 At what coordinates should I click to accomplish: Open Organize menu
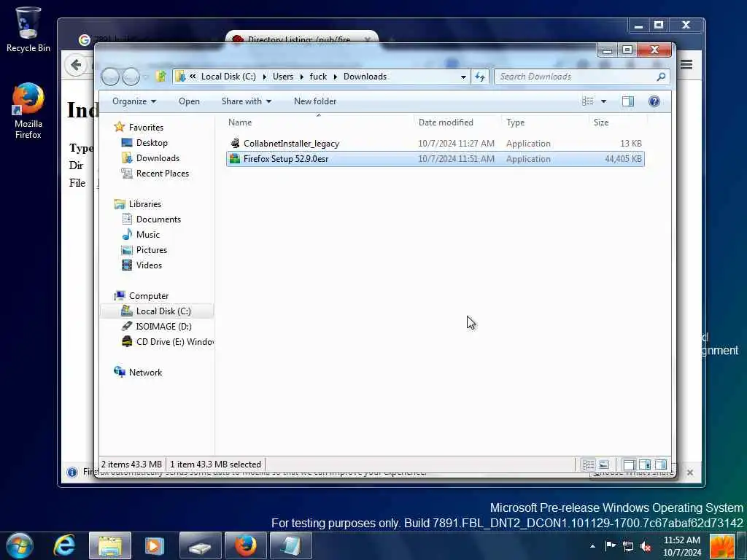[x=134, y=101]
